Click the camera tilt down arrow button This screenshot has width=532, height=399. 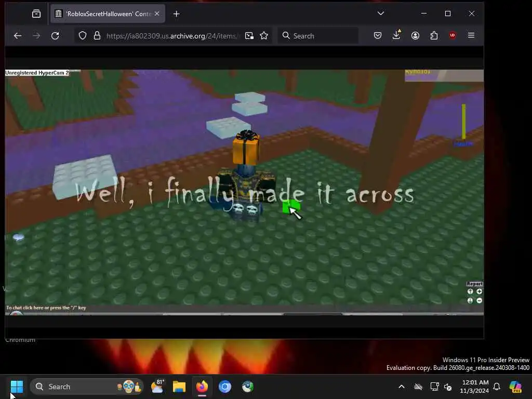pos(470,301)
